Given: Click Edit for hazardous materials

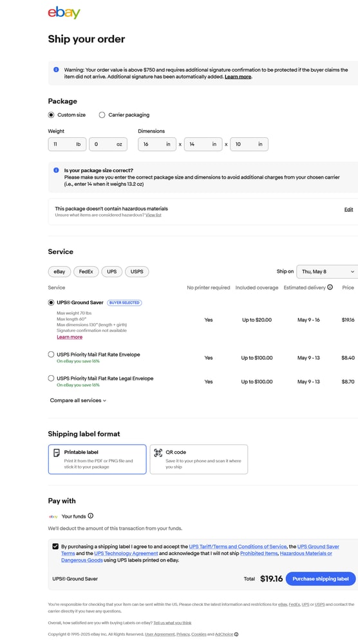Looking at the screenshot, I should click(x=348, y=210).
